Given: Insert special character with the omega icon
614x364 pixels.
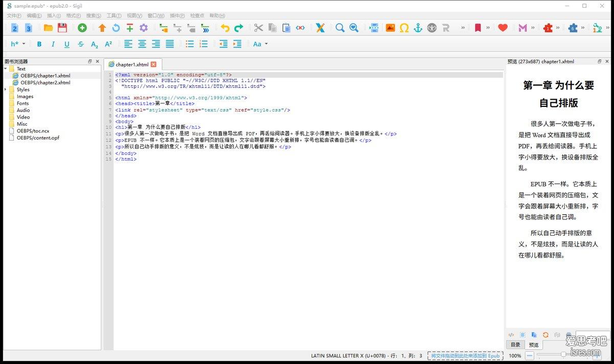Looking at the screenshot, I should [404, 28].
